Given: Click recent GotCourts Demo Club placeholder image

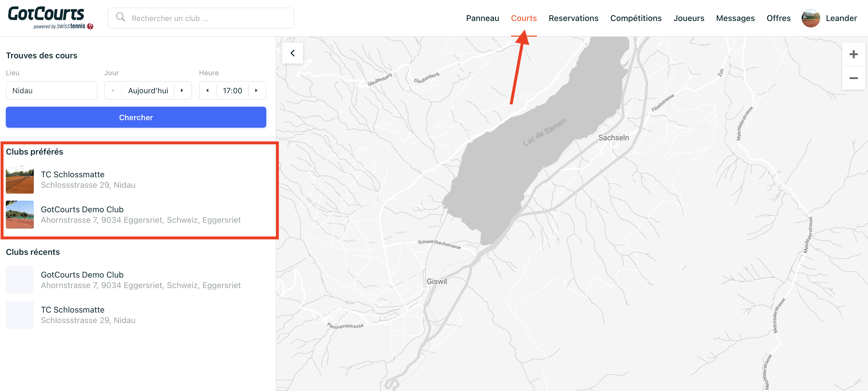Looking at the screenshot, I should click(20, 280).
